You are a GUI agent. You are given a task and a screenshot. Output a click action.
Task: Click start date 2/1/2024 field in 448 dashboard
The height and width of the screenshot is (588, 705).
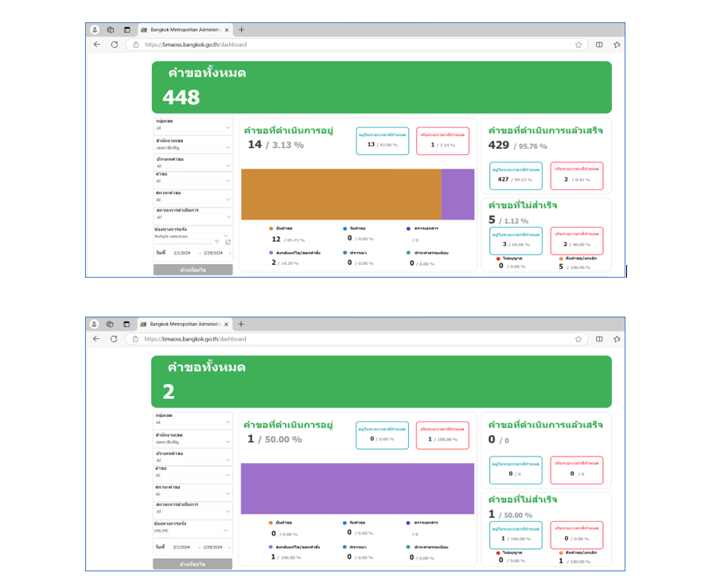[x=182, y=253]
